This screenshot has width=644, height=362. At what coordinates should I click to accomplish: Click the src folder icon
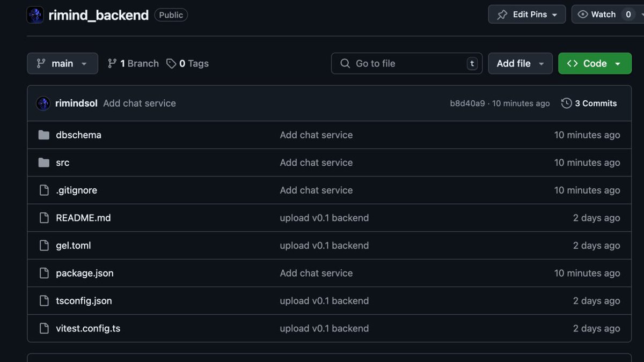(44, 162)
